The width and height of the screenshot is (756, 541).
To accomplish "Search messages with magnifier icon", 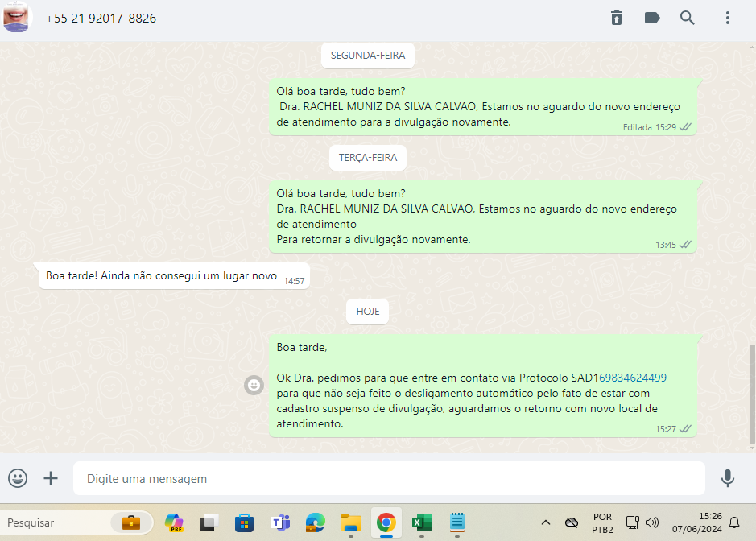I will [687, 18].
